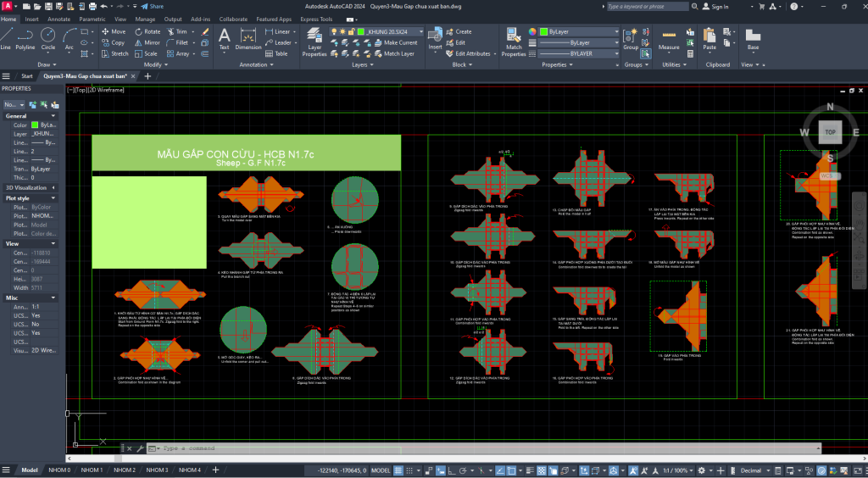This screenshot has height=478, width=868.
Task: Select the Polyline drawing tool
Action: [25, 38]
